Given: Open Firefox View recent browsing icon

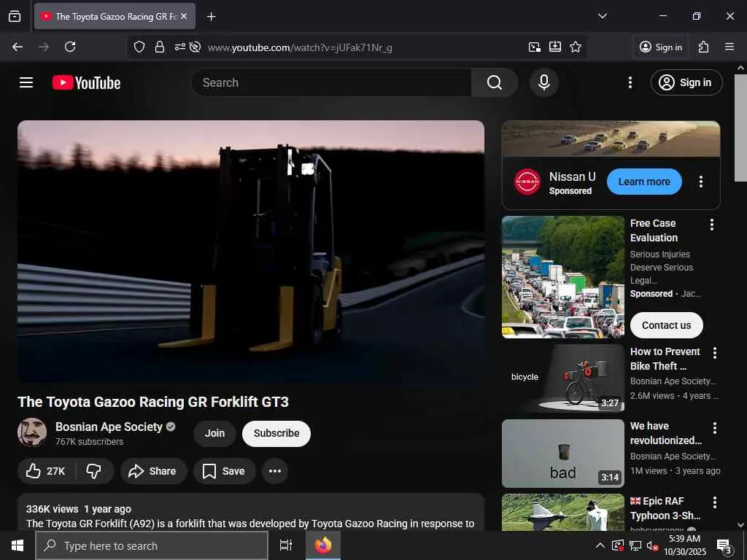Looking at the screenshot, I should [x=15, y=16].
